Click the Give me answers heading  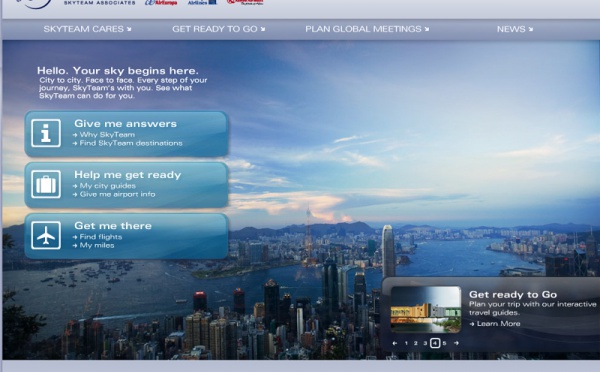tap(126, 124)
